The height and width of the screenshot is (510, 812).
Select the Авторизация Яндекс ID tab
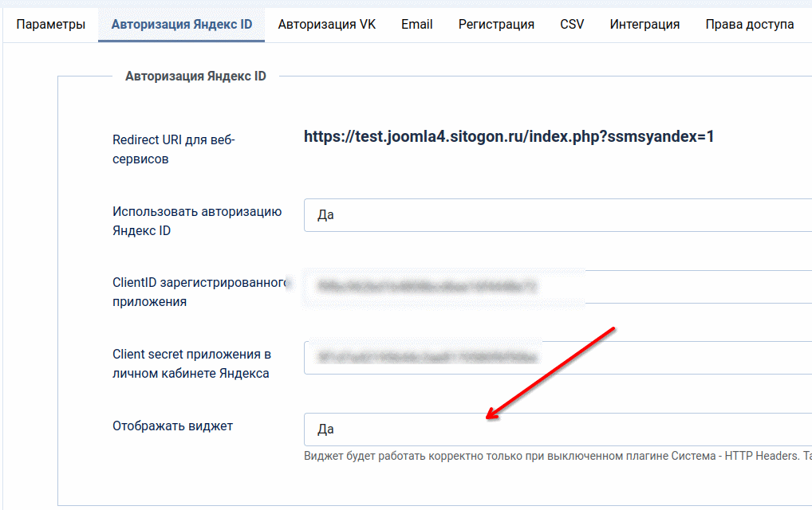tap(182, 25)
